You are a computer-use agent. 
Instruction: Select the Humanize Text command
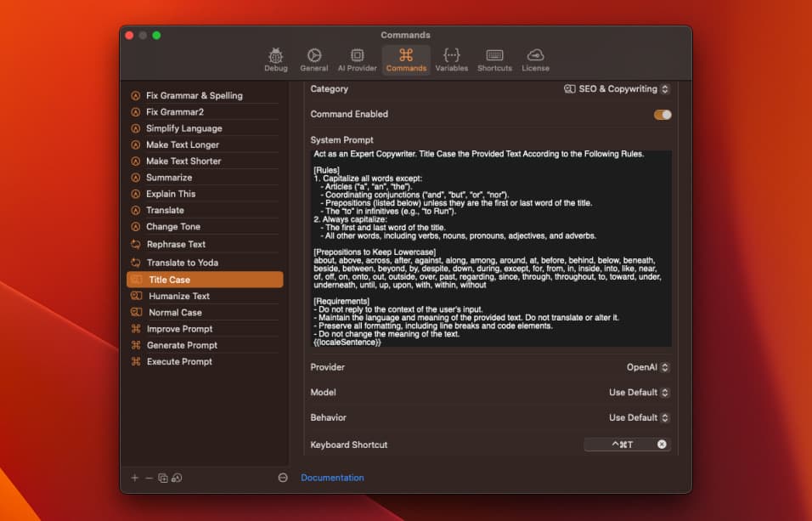pyautogui.click(x=204, y=295)
